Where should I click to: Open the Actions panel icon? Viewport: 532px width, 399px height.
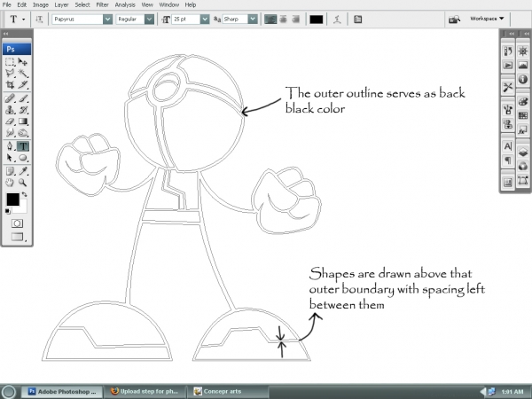click(x=507, y=65)
